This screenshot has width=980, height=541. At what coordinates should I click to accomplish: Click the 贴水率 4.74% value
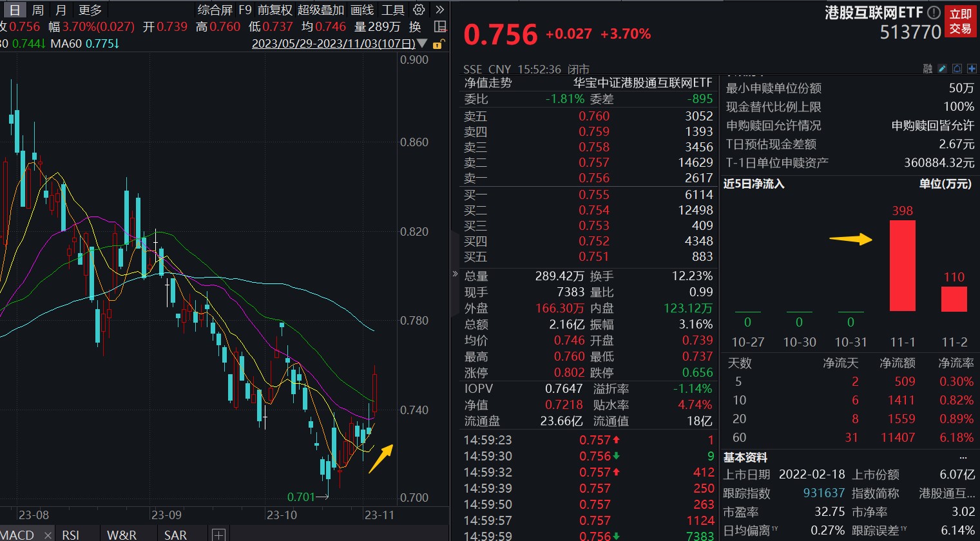(x=695, y=404)
